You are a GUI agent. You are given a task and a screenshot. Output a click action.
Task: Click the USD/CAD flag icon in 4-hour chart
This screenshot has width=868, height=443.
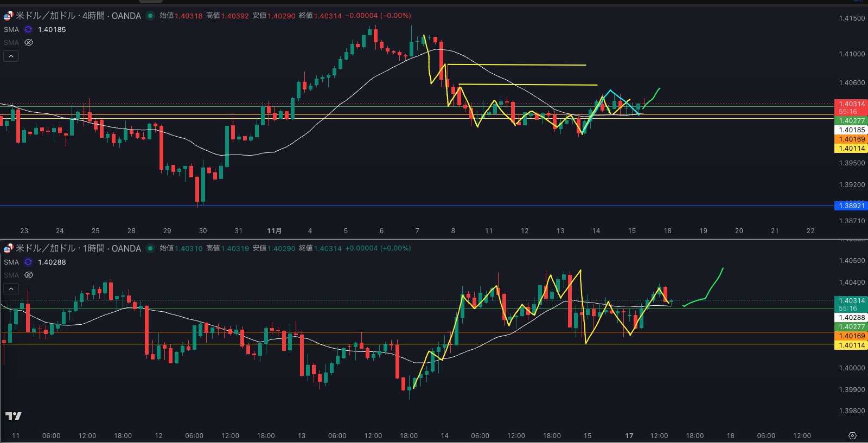[x=8, y=16]
